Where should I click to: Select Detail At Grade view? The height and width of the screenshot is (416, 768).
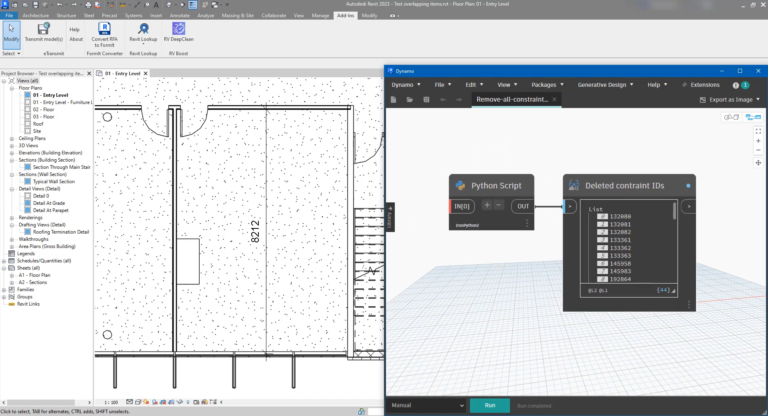tap(48, 203)
